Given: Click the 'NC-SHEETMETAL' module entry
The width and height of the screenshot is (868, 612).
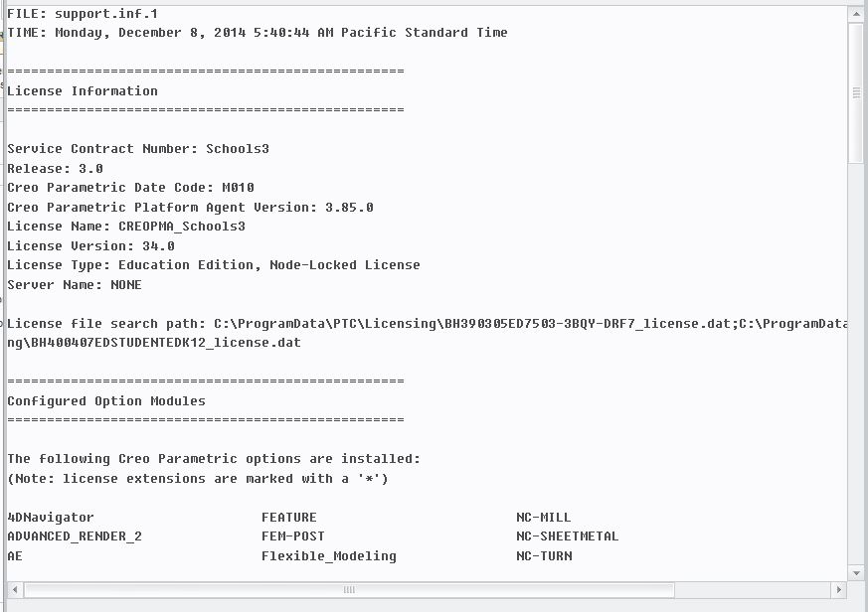Looking at the screenshot, I should pos(568,536).
